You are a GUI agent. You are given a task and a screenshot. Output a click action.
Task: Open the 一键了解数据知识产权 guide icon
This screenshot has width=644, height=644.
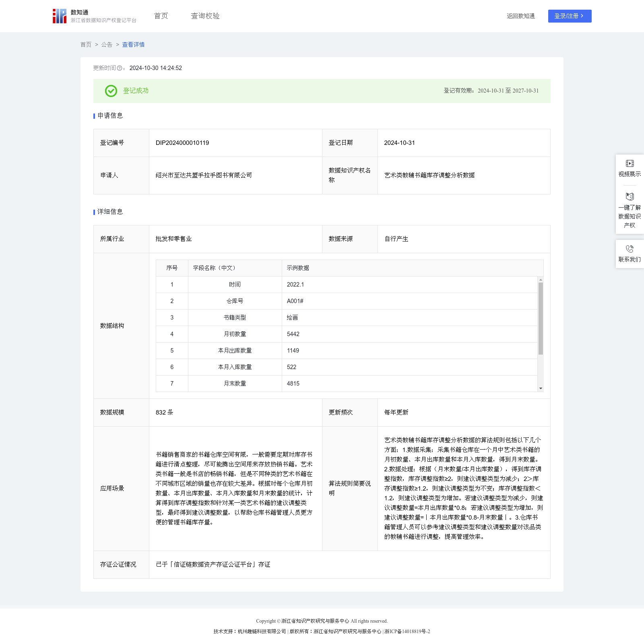point(630,197)
